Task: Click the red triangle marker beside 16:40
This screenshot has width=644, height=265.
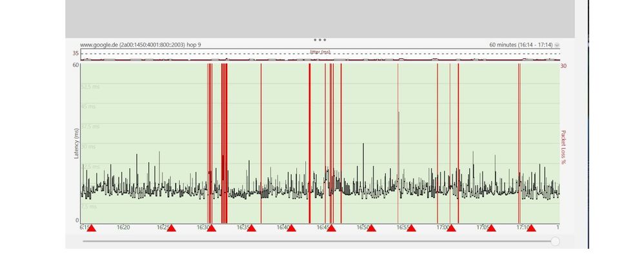Action: click(x=291, y=228)
